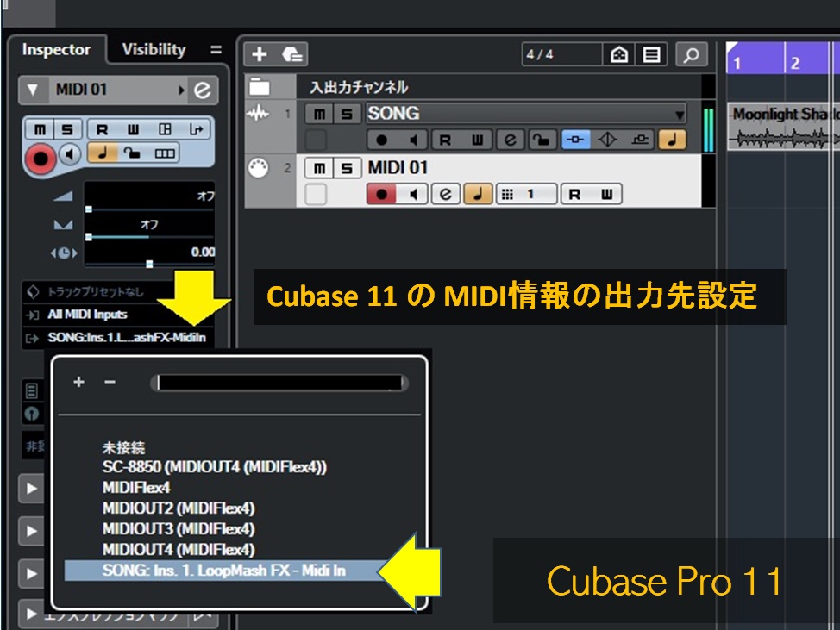Open Edit Channel Settings in the Inspector
The width and height of the screenshot is (840, 630).
tap(203, 90)
